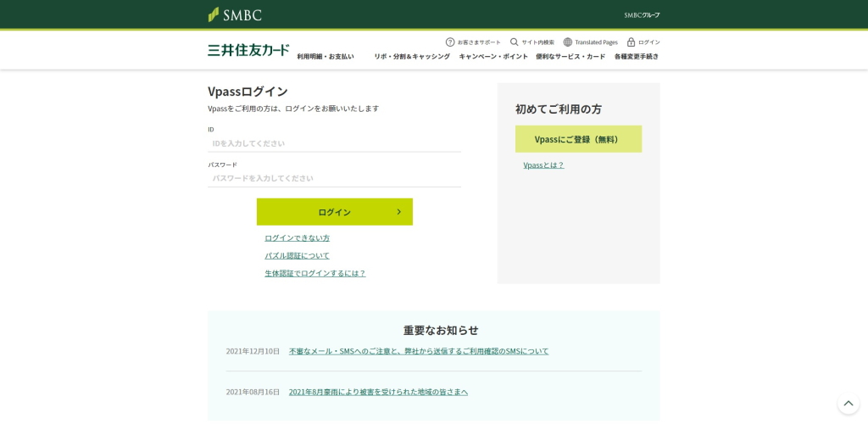This screenshot has height=424, width=868.
Task: Expand the 各種変更手続き menu
Action: [637, 57]
